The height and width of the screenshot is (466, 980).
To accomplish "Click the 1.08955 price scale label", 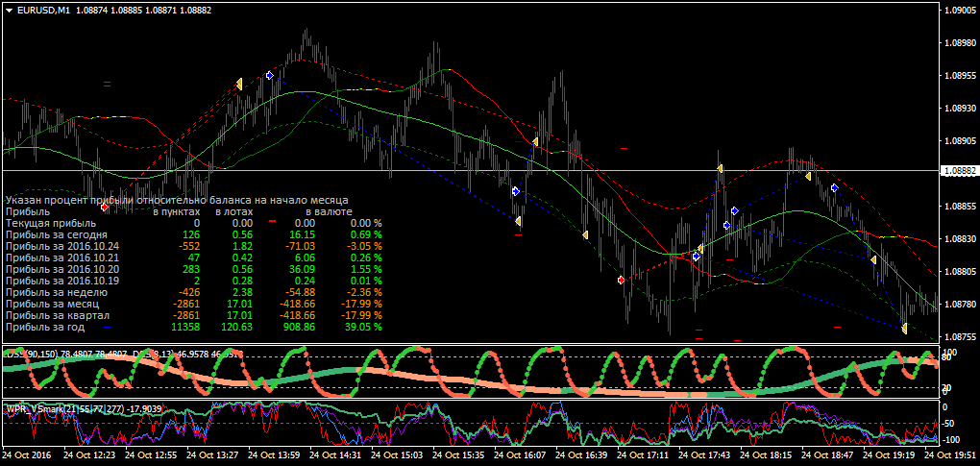I will [x=960, y=76].
